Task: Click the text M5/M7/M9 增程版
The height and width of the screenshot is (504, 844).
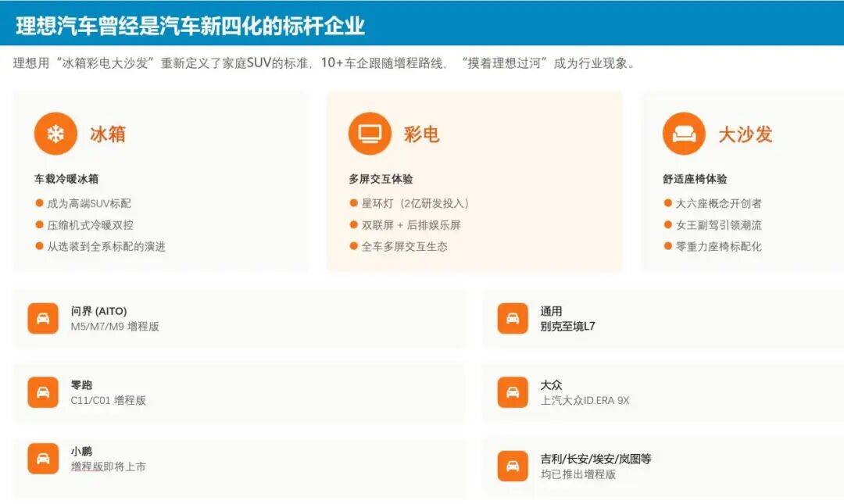Action: [x=115, y=327]
